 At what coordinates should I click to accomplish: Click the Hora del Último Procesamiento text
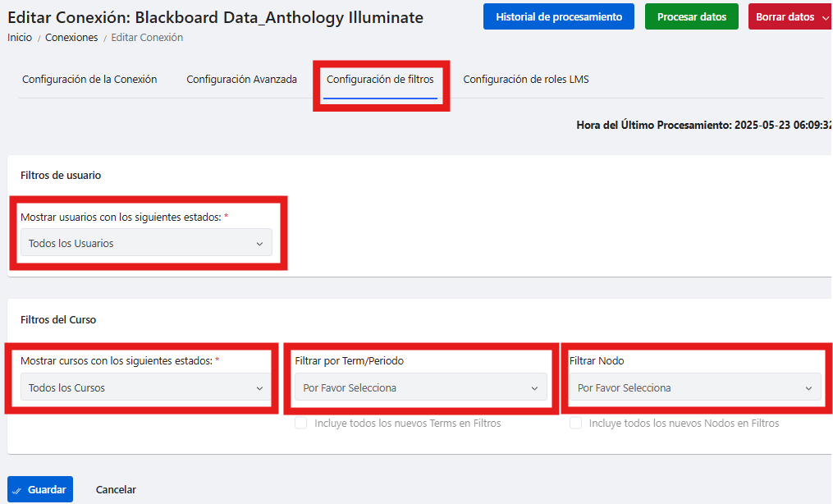pos(704,126)
